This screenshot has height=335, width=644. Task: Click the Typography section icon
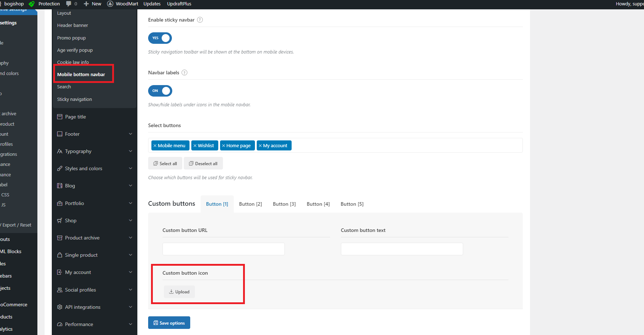pos(60,151)
